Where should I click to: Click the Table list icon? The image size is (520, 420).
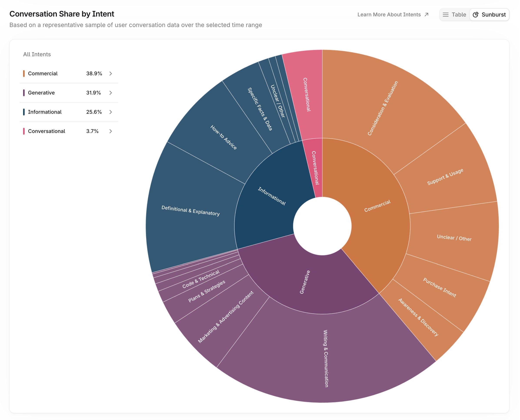445,15
